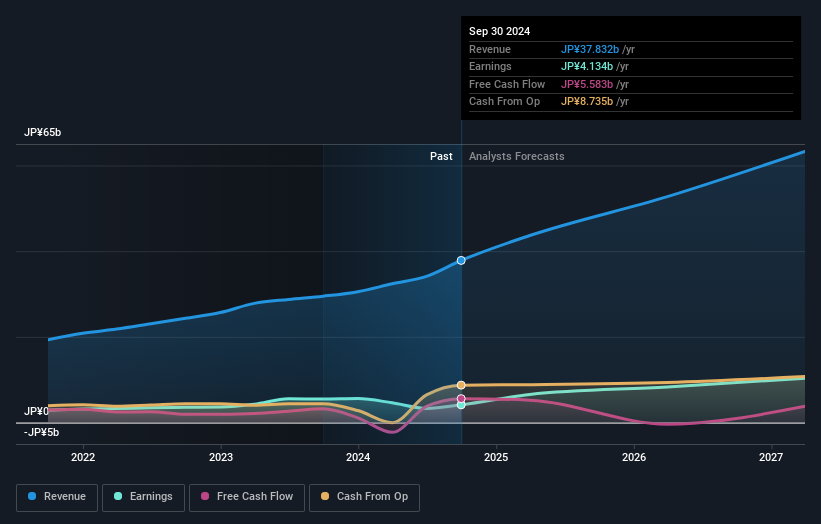Click the Earnings label in tooltip

[x=490, y=66]
